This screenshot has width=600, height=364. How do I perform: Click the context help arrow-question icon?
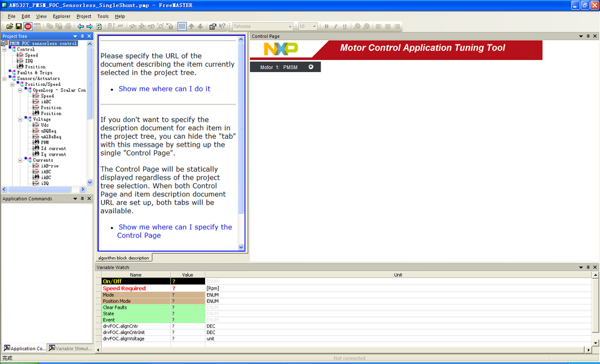(x=222, y=26)
